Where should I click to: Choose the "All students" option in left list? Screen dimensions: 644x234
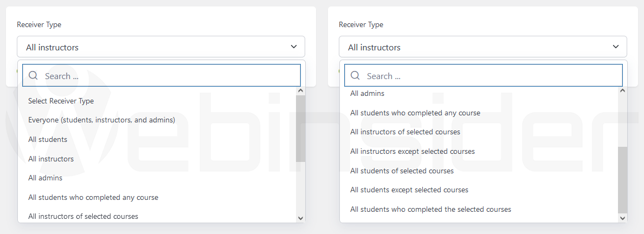(48, 139)
